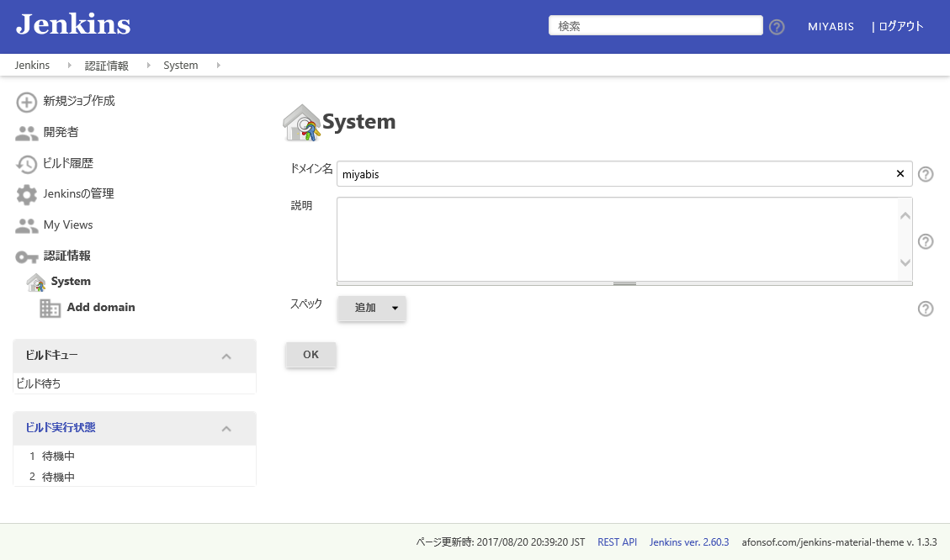Click the ビルド実行状態 heading link
The image size is (950, 560).
61,427
